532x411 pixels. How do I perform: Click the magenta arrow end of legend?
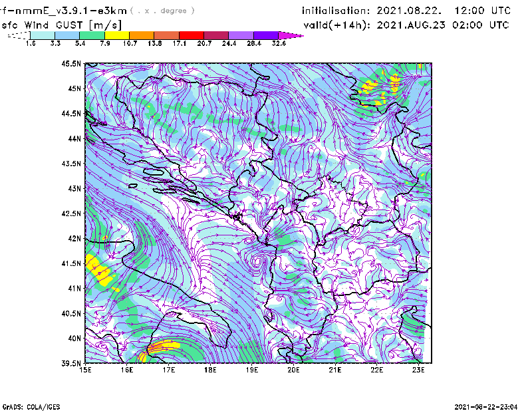[291, 35]
